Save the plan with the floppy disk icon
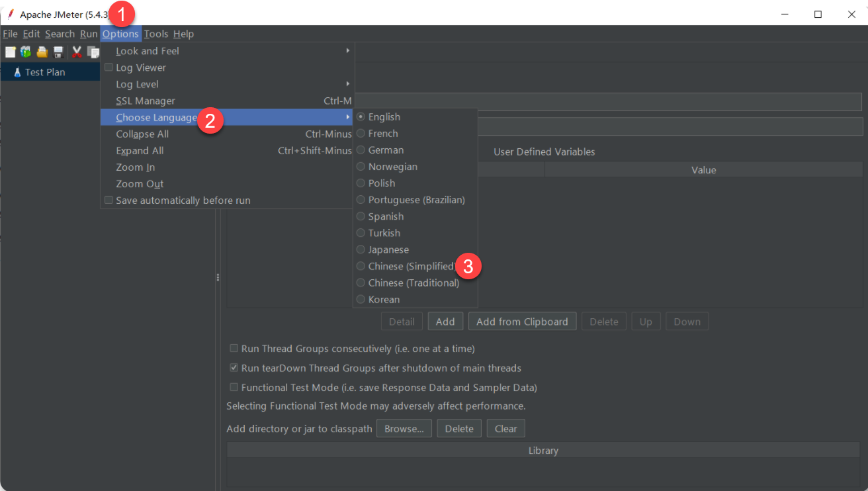This screenshot has height=491, width=868. tap(58, 52)
